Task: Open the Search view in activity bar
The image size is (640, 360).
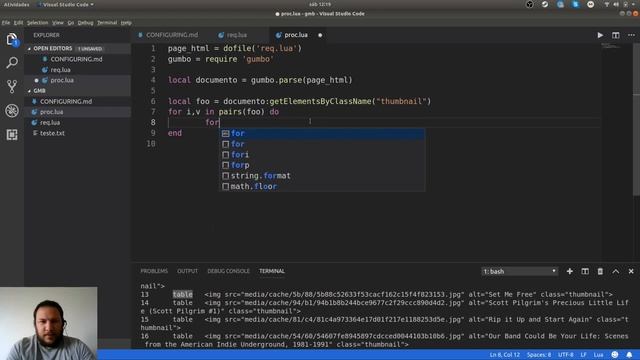Action: (x=12, y=63)
